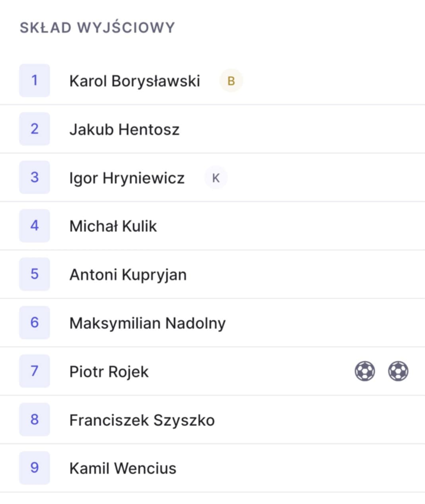Screen dimensions: 425x504
Task: Click the captain K badge beside Igor Hryniewicz
Action: (x=216, y=177)
